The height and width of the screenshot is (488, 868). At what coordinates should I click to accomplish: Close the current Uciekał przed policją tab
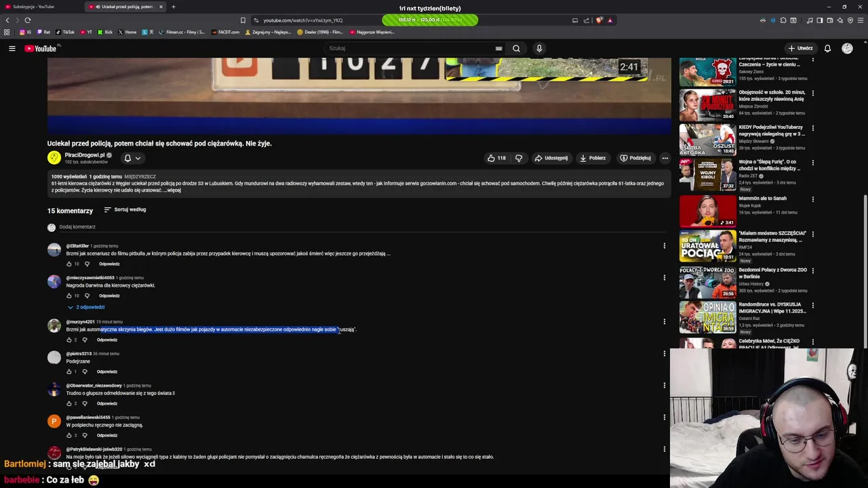tap(161, 7)
